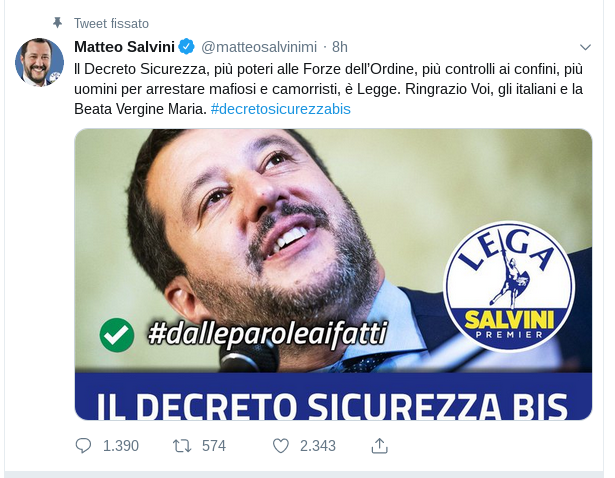The image size is (615, 478).
Task: Open the @matteosalvinimi handle link
Action: 259,47
